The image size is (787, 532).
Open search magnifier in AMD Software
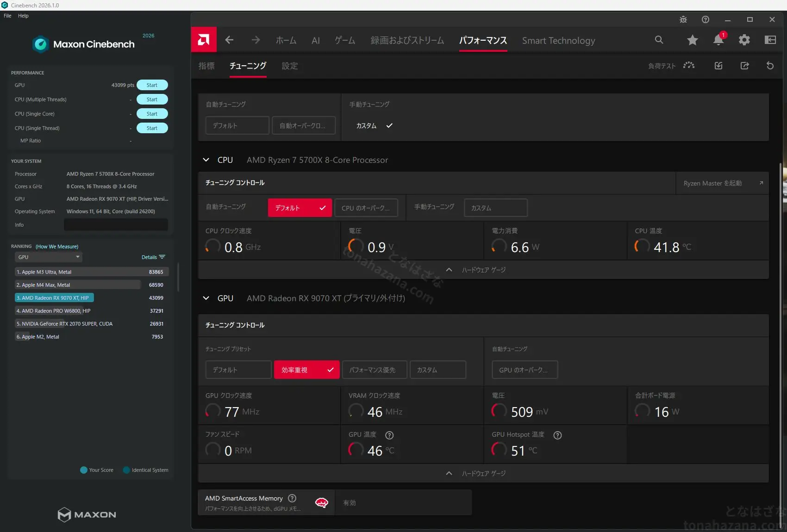coord(659,40)
